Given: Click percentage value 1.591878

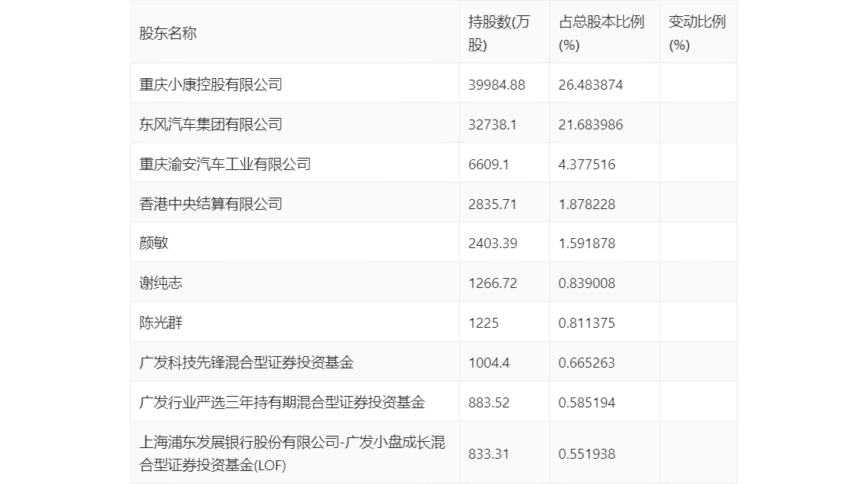Looking at the screenshot, I should pyautogui.click(x=587, y=243).
